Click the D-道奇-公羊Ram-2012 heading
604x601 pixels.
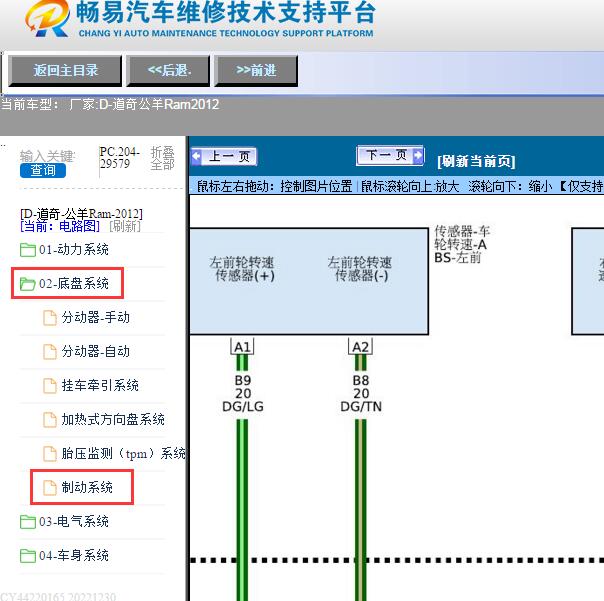(x=81, y=213)
